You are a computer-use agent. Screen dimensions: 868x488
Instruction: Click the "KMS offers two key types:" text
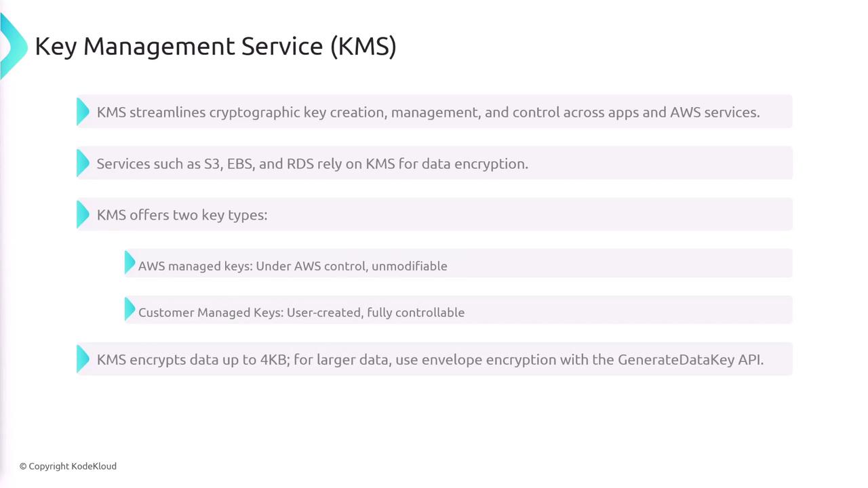(x=182, y=215)
